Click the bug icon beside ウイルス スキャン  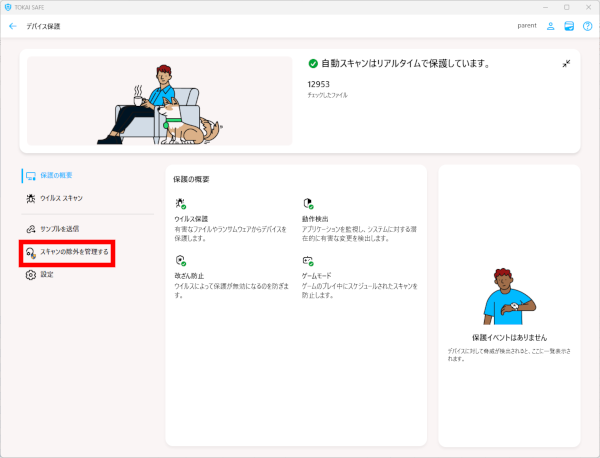click(31, 198)
